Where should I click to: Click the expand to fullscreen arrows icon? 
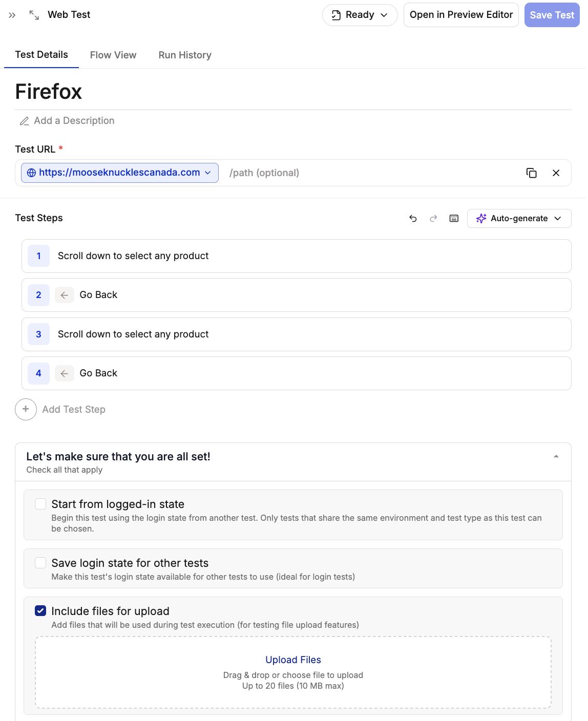(34, 15)
